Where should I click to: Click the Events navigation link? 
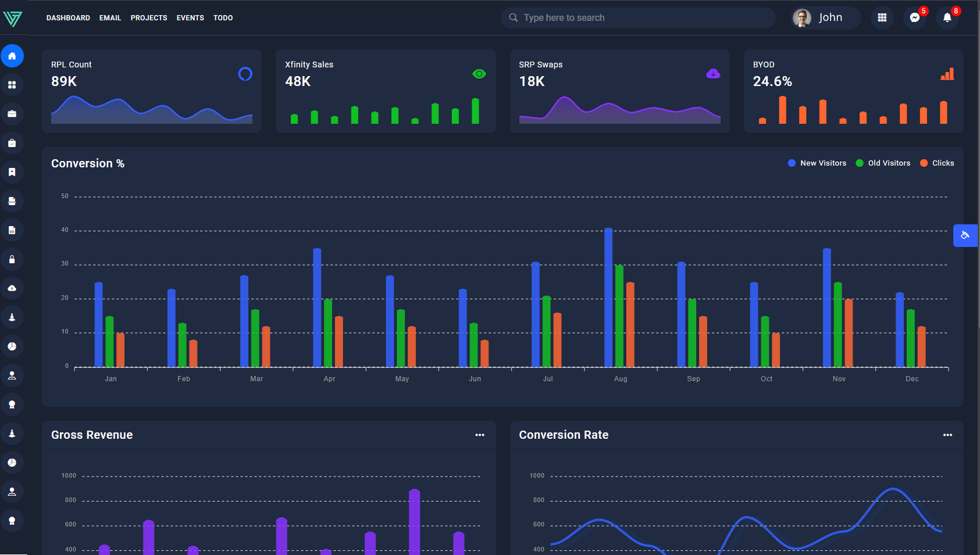[x=190, y=18]
